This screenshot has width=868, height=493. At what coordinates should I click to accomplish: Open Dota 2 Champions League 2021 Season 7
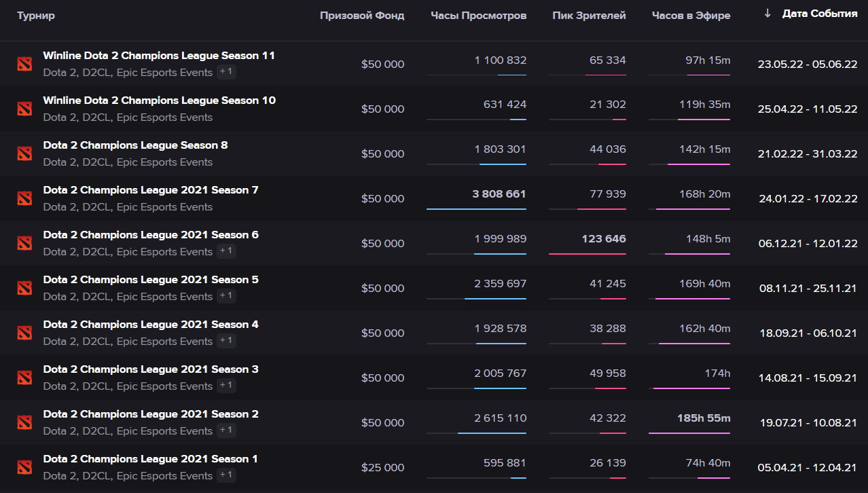point(151,190)
